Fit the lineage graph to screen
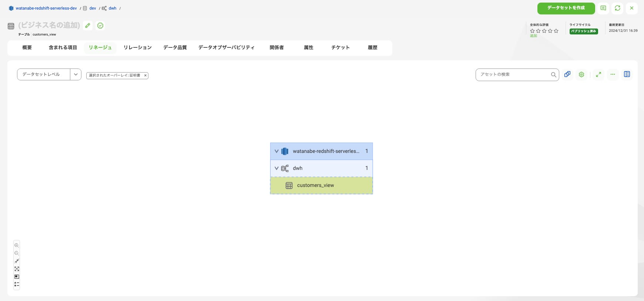 [17, 269]
